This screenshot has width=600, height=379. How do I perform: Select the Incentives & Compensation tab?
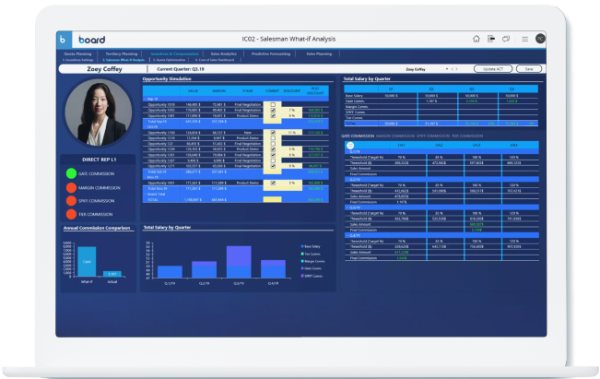coord(174,54)
